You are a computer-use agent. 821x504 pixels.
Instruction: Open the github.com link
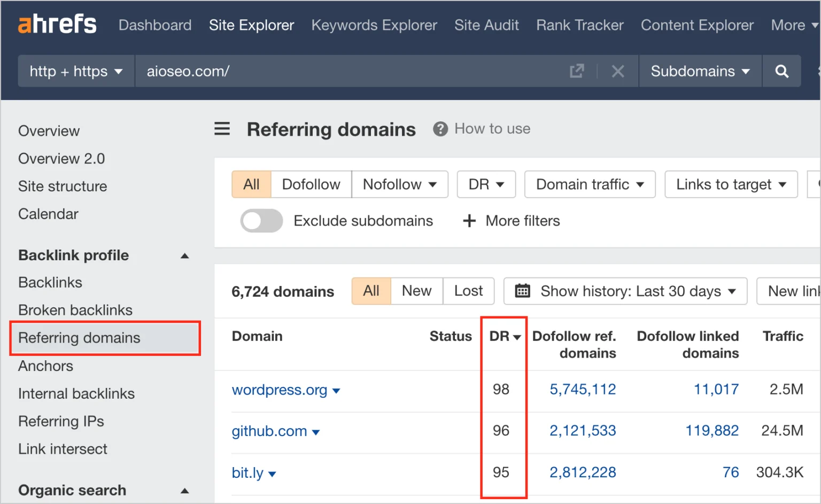[269, 431]
